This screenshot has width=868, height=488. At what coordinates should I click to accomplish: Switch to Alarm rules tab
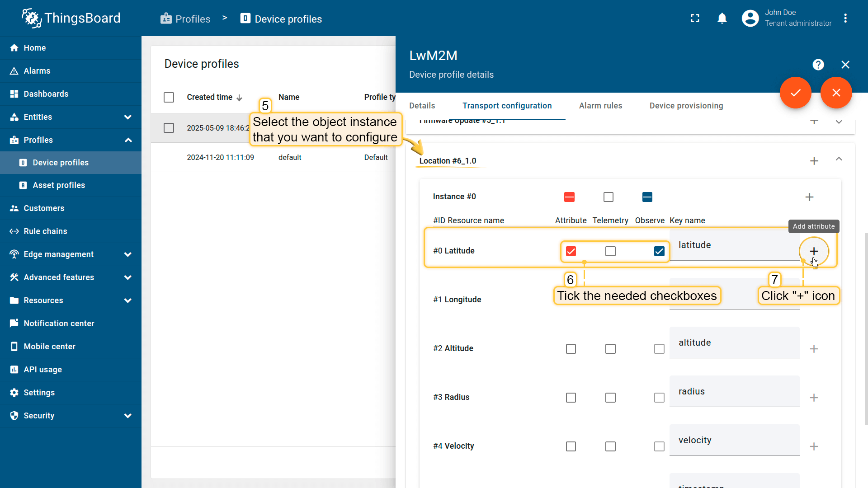coord(600,106)
